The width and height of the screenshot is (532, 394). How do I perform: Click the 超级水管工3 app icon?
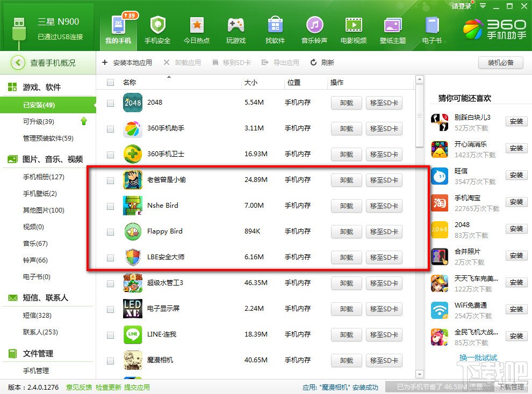pos(133,283)
